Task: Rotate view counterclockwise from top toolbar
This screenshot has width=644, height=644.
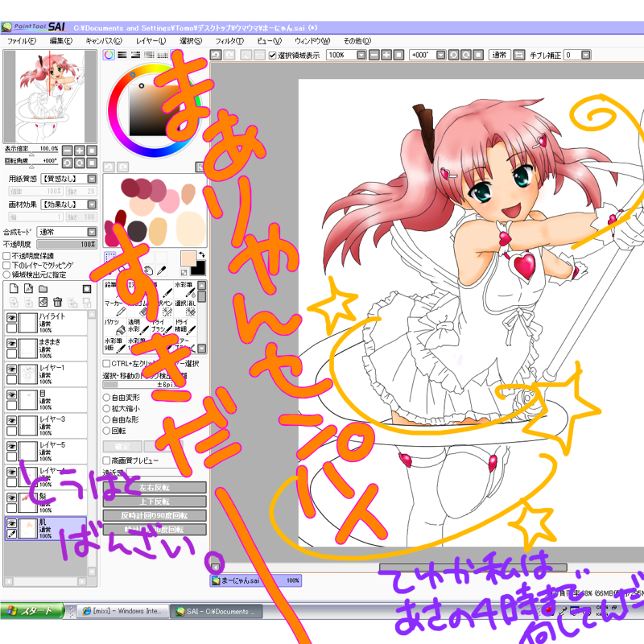Action: pyautogui.click(x=453, y=55)
